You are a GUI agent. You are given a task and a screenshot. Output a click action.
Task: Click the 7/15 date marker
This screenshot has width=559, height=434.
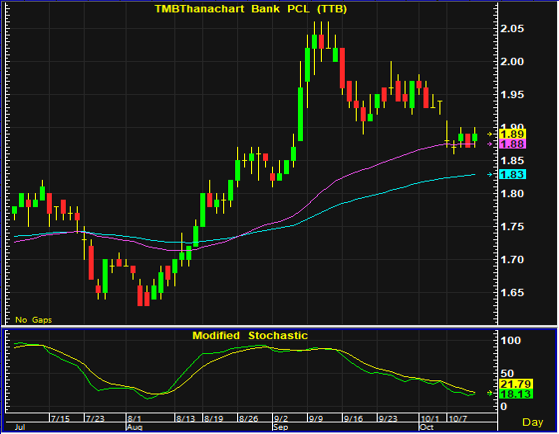pos(60,418)
